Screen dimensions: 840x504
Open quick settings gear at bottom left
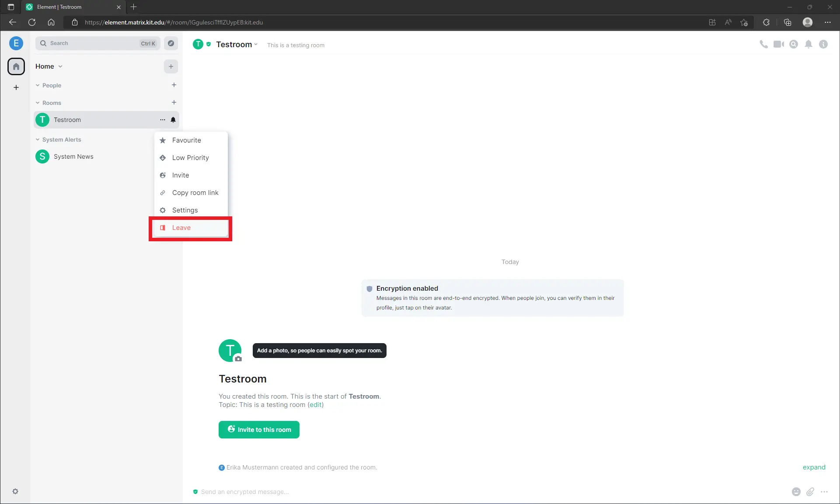(15, 491)
